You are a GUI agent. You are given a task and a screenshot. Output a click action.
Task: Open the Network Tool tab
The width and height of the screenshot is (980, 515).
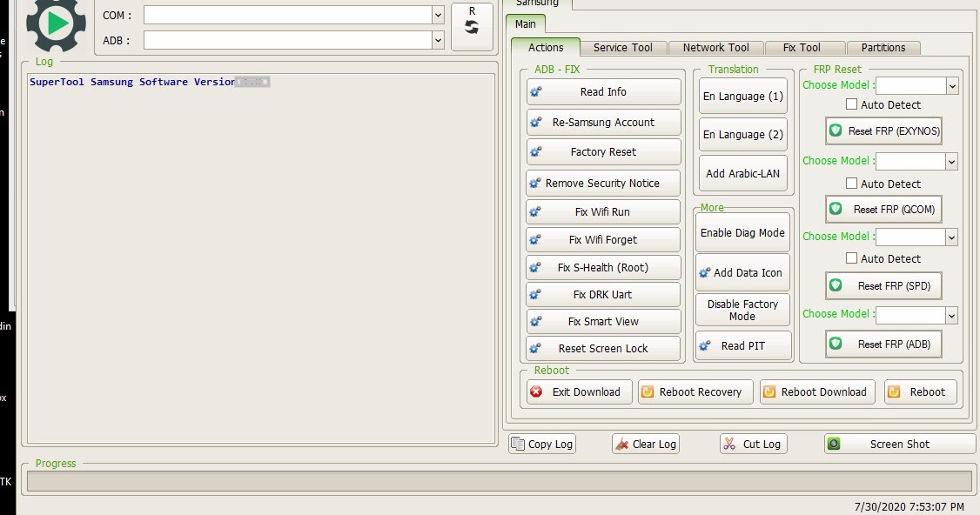715,48
